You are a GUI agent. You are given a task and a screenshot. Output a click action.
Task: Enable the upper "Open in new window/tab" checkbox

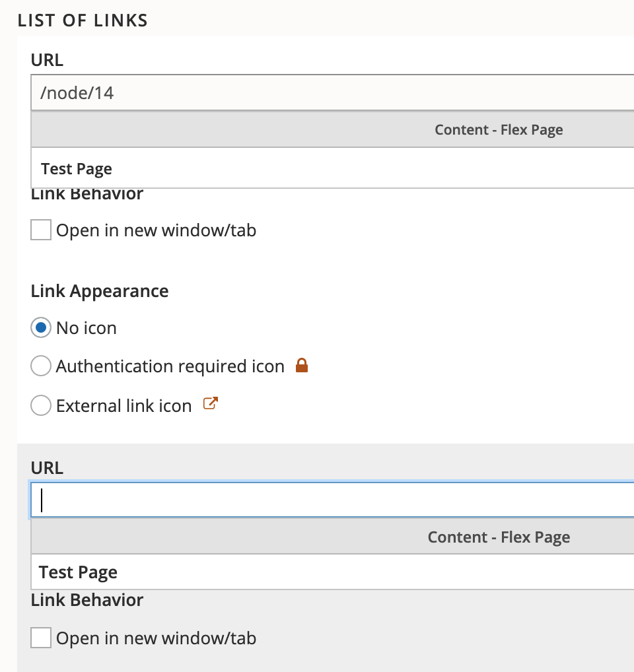(x=41, y=230)
